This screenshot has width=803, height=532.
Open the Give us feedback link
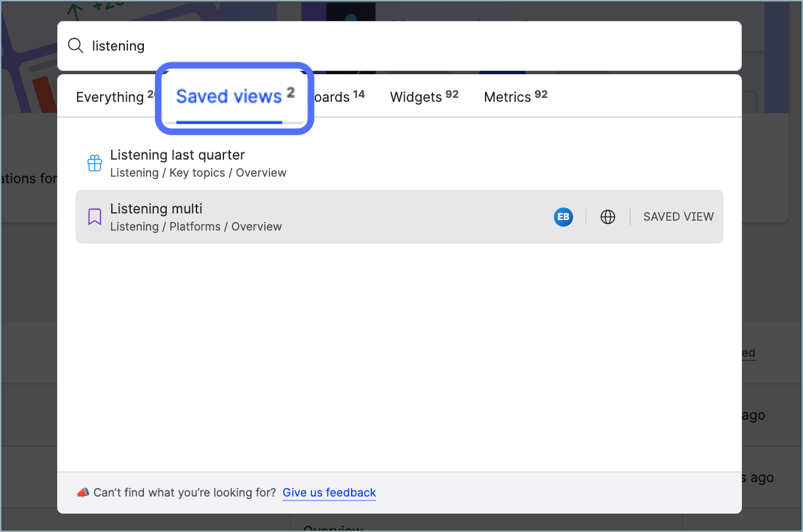pos(329,493)
